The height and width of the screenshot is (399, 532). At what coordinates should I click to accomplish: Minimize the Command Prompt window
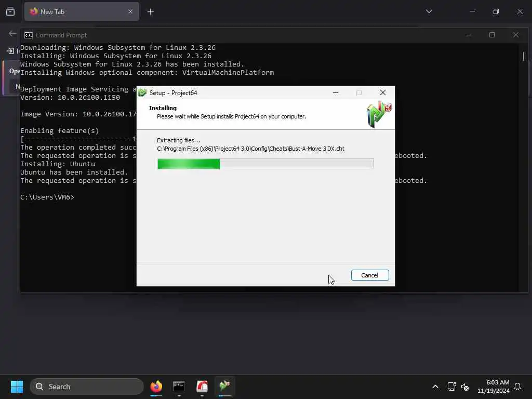coord(469,35)
